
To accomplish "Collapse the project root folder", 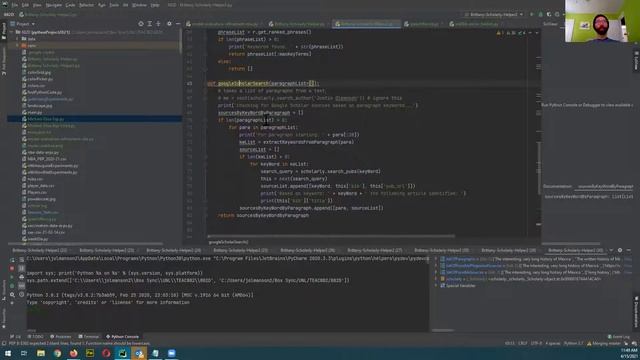I will [12, 32].
